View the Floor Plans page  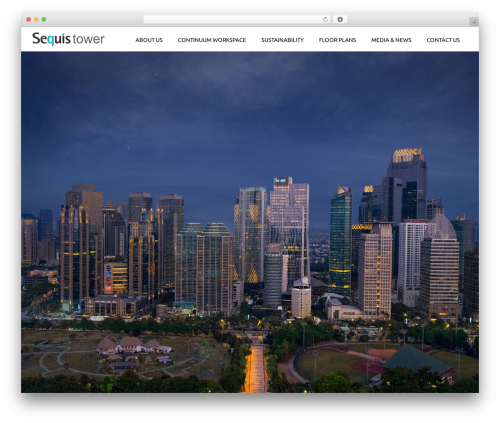pyautogui.click(x=337, y=40)
